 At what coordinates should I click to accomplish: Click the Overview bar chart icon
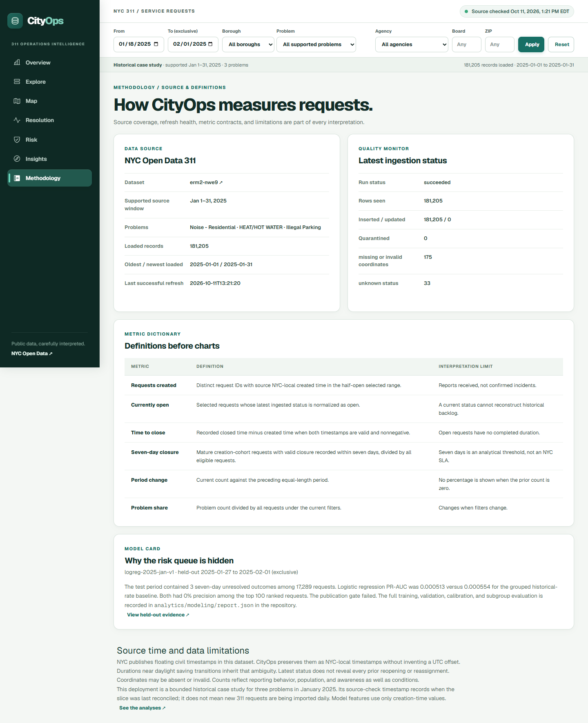(x=17, y=62)
